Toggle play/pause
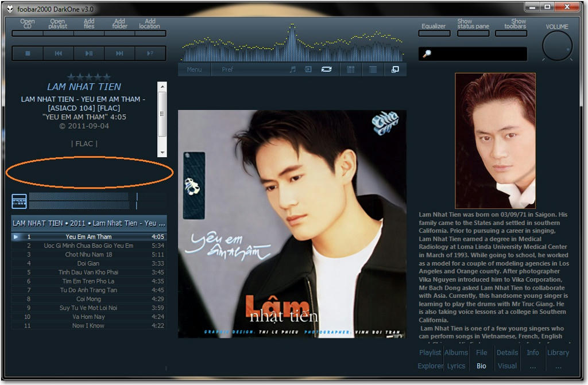This screenshot has height=385, width=588. [89, 53]
